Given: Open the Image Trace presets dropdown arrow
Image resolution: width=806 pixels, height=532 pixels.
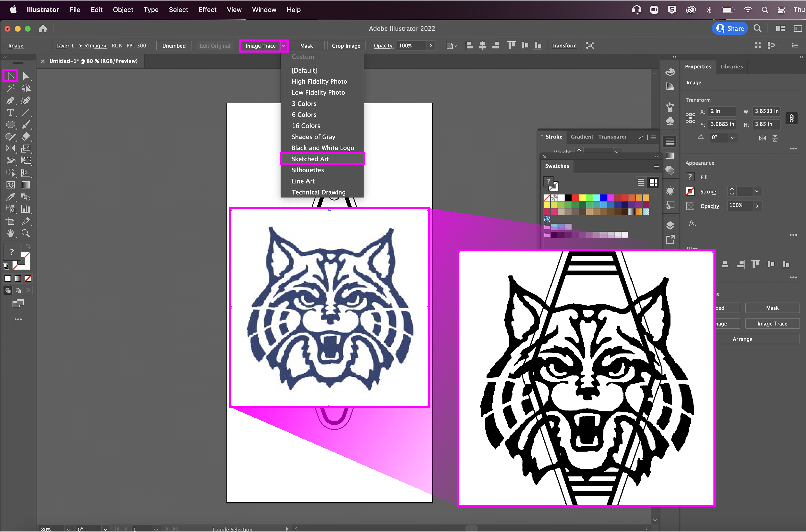Looking at the screenshot, I should point(284,46).
